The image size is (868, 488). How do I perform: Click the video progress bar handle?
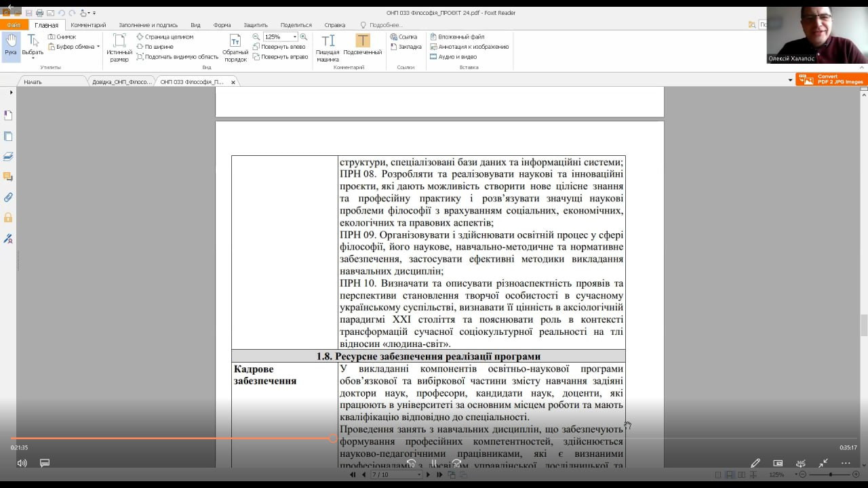pyautogui.click(x=333, y=439)
